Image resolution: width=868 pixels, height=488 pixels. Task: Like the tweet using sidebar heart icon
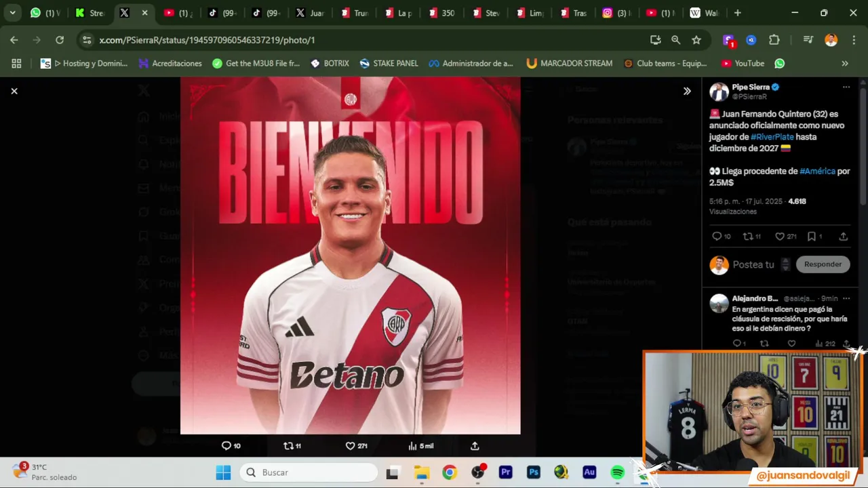(x=780, y=237)
